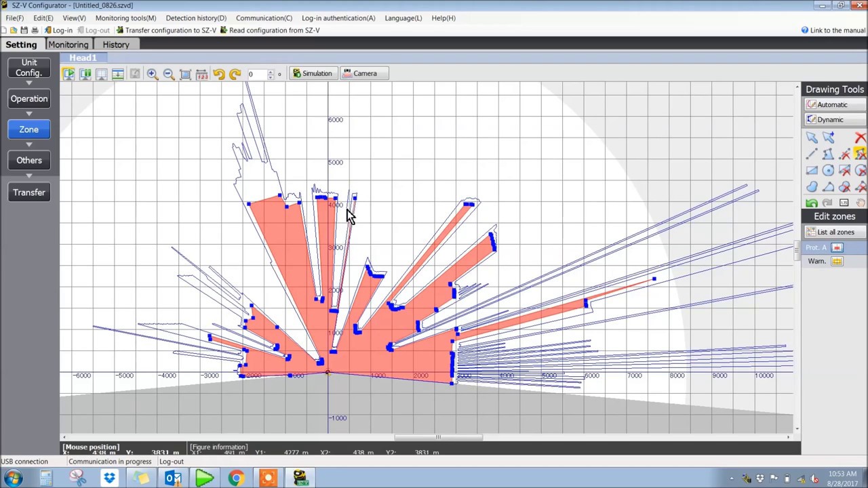Open the Edit(E) menu
868x488 pixels.
(43, 18)
